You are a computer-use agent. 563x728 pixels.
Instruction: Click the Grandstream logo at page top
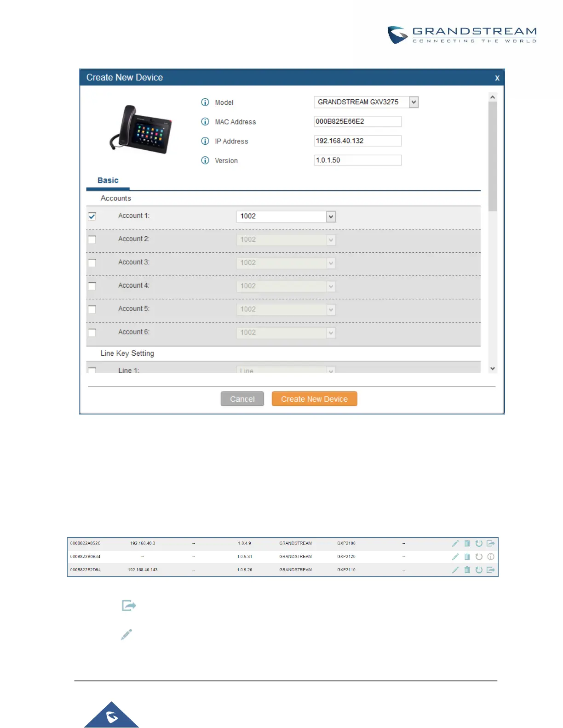(462, 35)
